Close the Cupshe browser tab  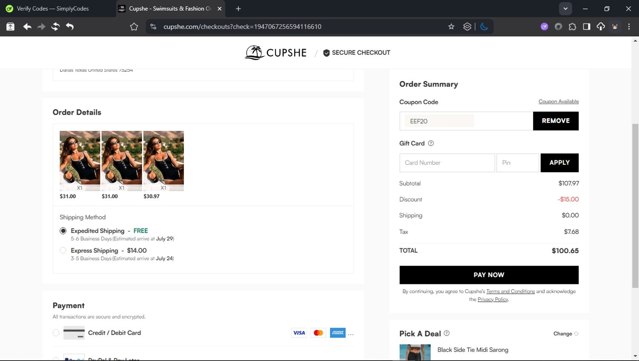[219, 9]
